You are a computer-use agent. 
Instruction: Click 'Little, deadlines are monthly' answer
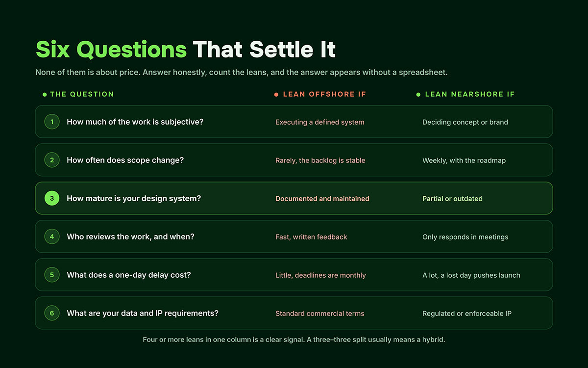(x=320, y=275)
